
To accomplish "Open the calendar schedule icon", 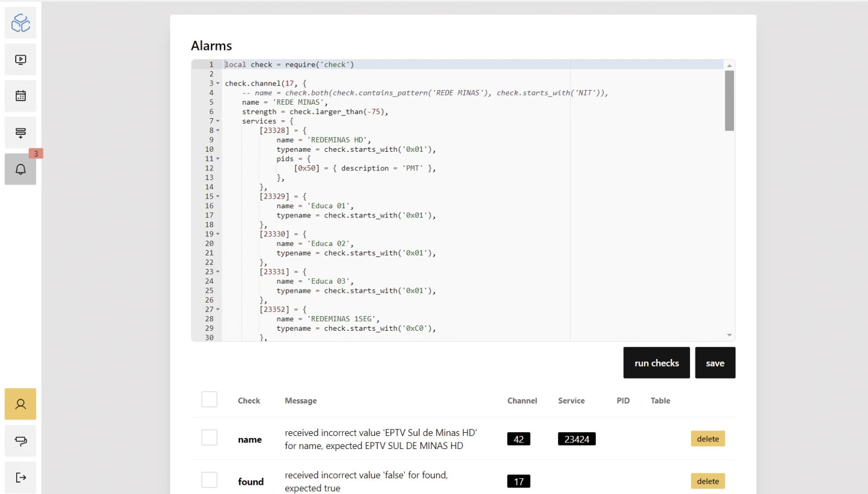I will tap(21, 96).
